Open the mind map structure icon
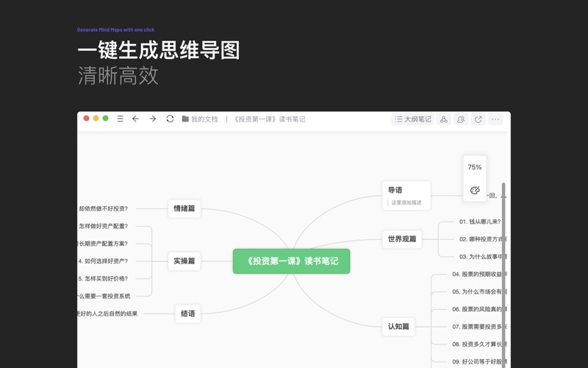 point(443,119)
